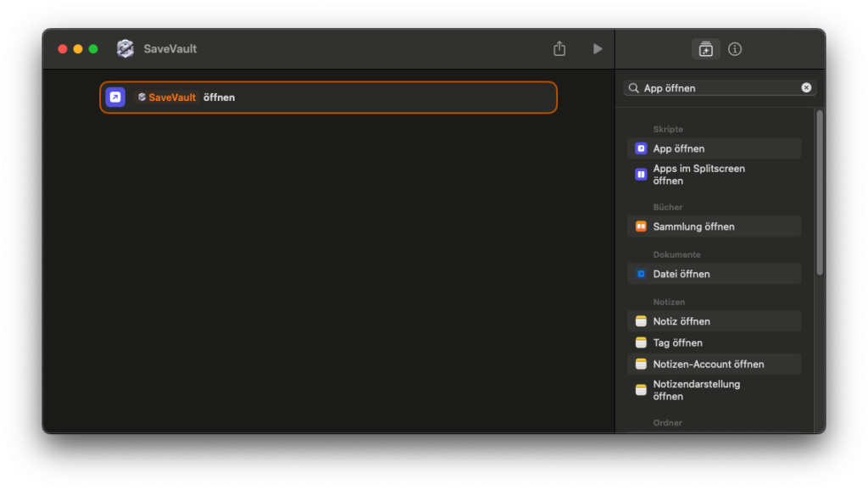Click the open-app action icon in editor
This screenshot has height=490, width=868.
115,97
